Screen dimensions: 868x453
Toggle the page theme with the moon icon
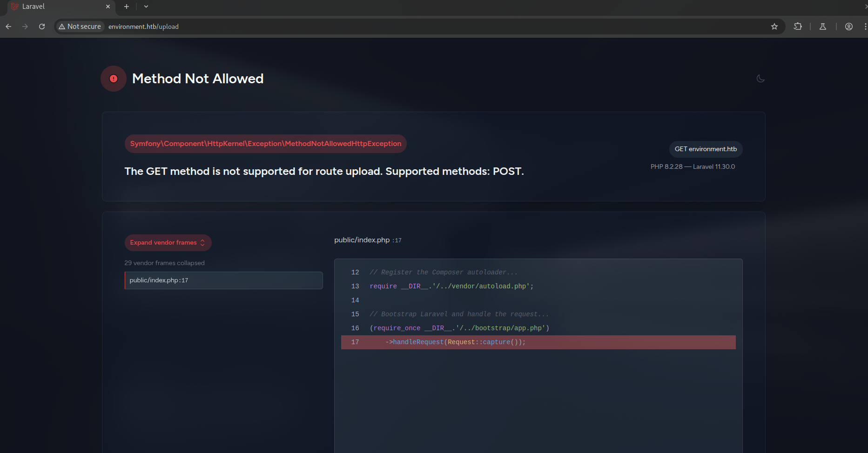tap(760, 79)
